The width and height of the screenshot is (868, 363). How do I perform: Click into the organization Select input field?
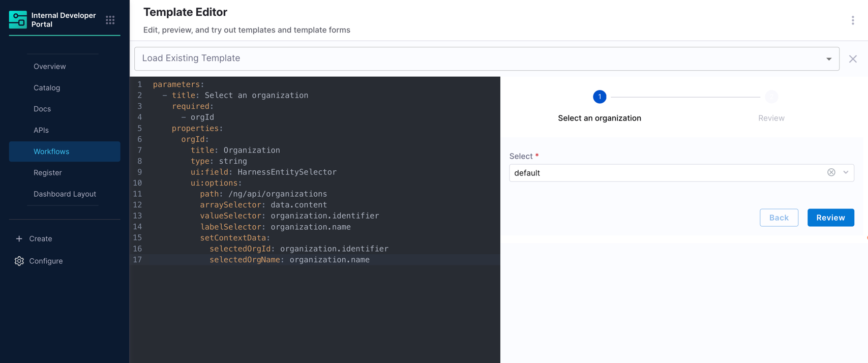667,173
